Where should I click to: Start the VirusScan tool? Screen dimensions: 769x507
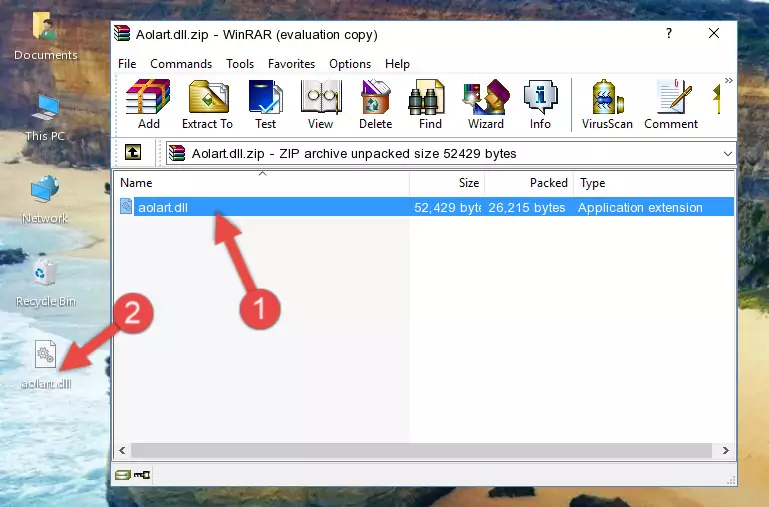point(607,104)
